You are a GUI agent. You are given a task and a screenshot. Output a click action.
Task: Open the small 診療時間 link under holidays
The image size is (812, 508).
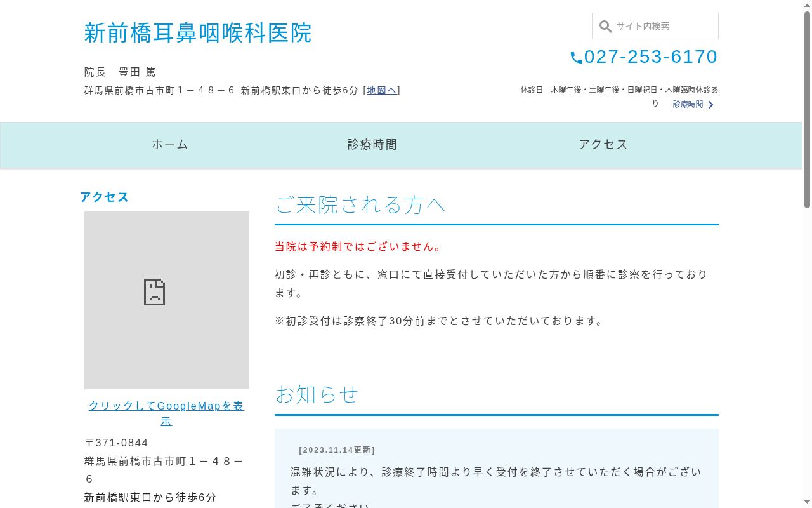click(688, 104)
